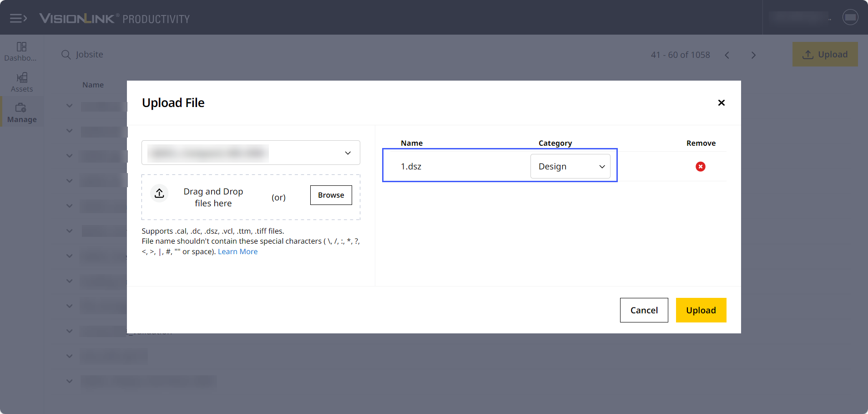868x414 pixels.
Task: Expand the first row chevron in list
Action: point(69,106)
